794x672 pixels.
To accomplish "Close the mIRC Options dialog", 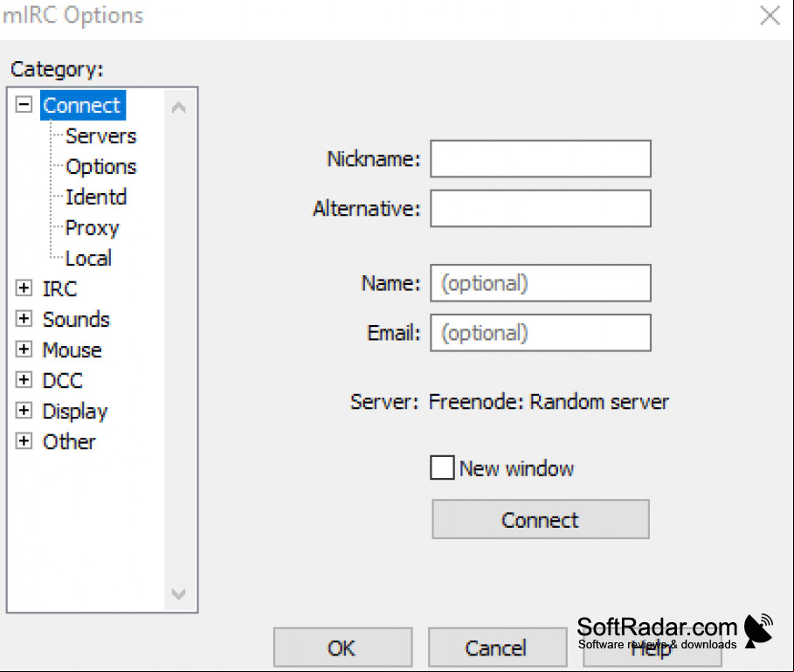I will (x=770, y=15).
